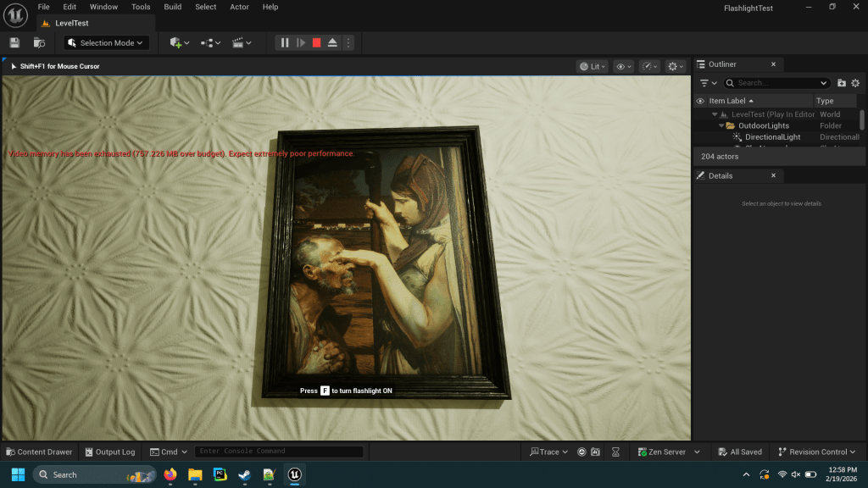The width and height of the screenshot is (868, 488).
Task: Open the Selection Mode dropdown
Action: pos(107,42)
